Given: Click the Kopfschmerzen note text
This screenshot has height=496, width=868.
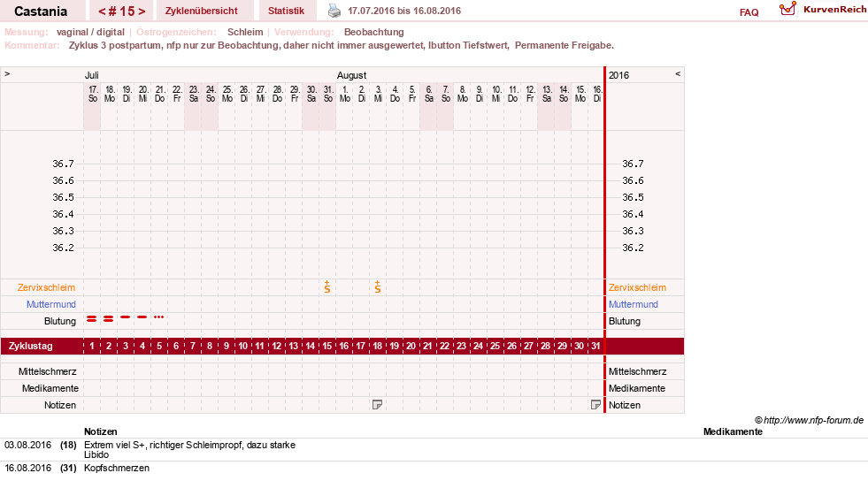Looking at the screenshot, I should click(x=117, y=468).
